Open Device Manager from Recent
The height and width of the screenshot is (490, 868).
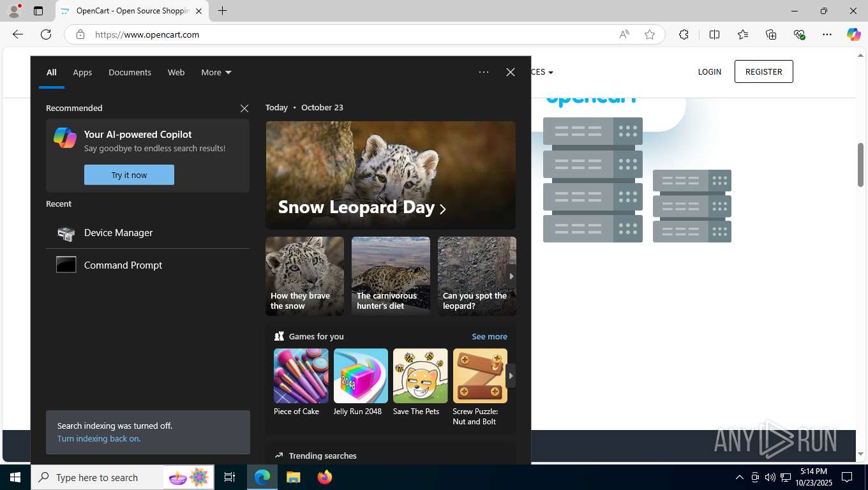(147, 233)
